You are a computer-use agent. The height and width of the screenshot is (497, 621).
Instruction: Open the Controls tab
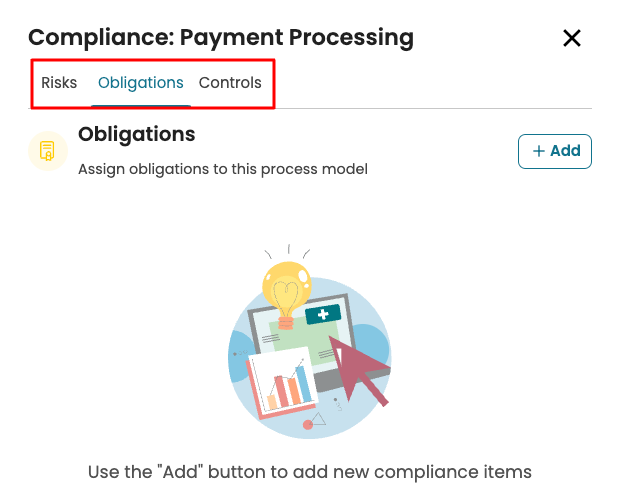[230, 83]
